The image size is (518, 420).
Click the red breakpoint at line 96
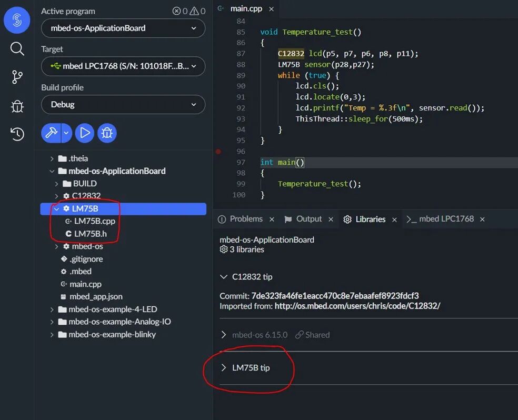pos(218,151)
